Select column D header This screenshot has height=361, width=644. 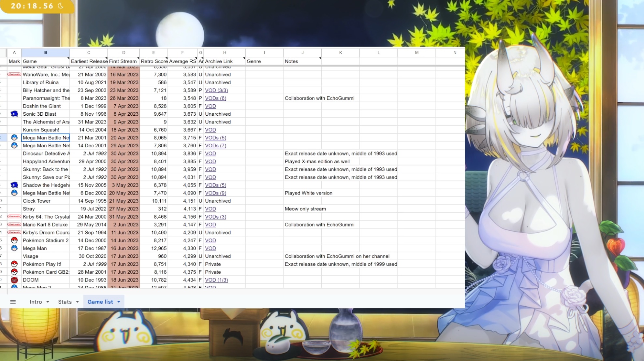124,52
